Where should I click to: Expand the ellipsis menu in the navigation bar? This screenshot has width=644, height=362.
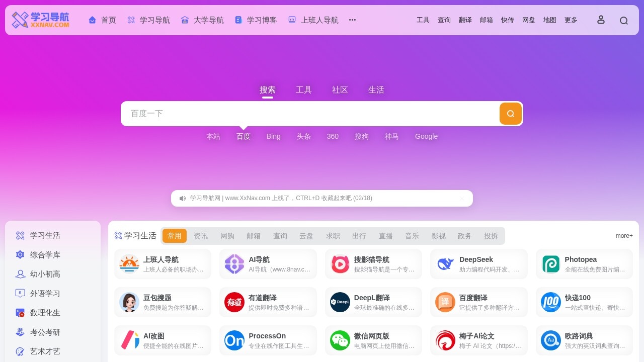(352, 20)
